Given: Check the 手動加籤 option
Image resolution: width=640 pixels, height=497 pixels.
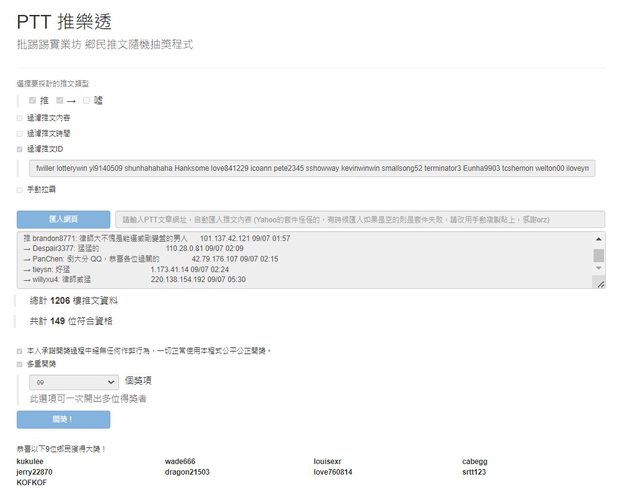Looking at the screenshot, I should [x=19, y=189].
